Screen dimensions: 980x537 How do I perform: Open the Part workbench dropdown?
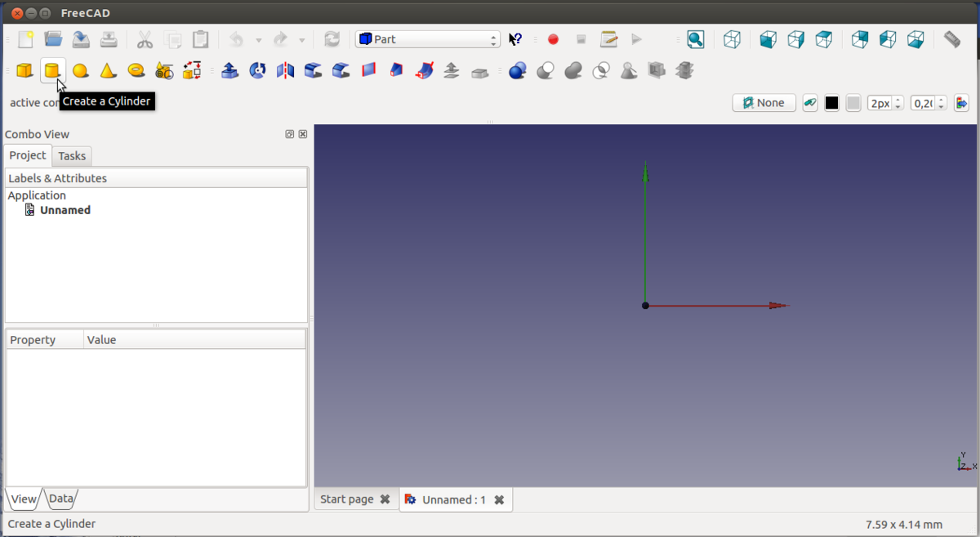click(427, 39)
